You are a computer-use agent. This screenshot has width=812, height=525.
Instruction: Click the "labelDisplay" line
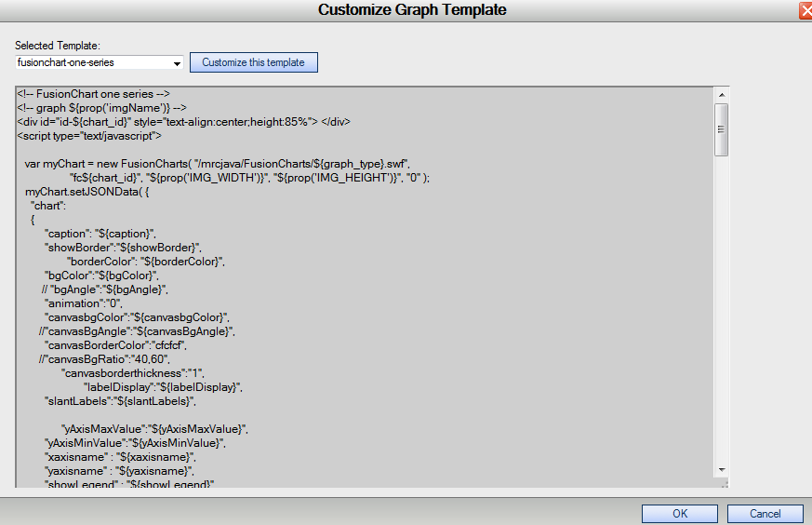[x=163, y=388]
